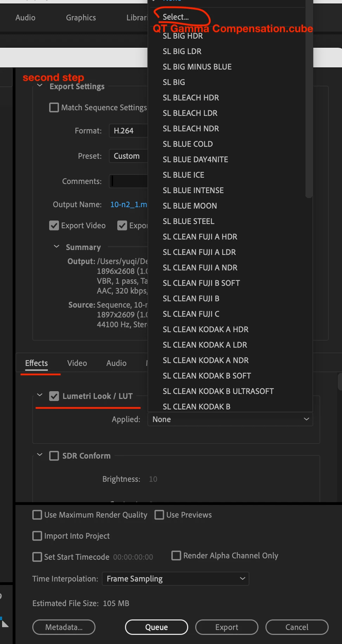Check Set Start Timecode
This screenshot has width=342, height=644.
37,557
